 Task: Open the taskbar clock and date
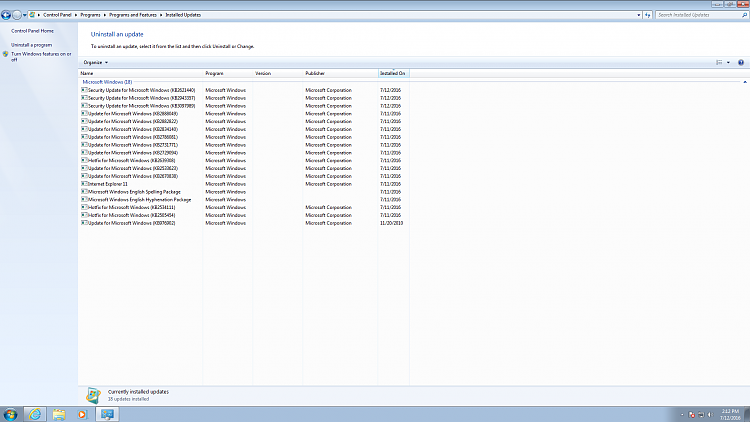pyautogui.click(x=730, y=414)
